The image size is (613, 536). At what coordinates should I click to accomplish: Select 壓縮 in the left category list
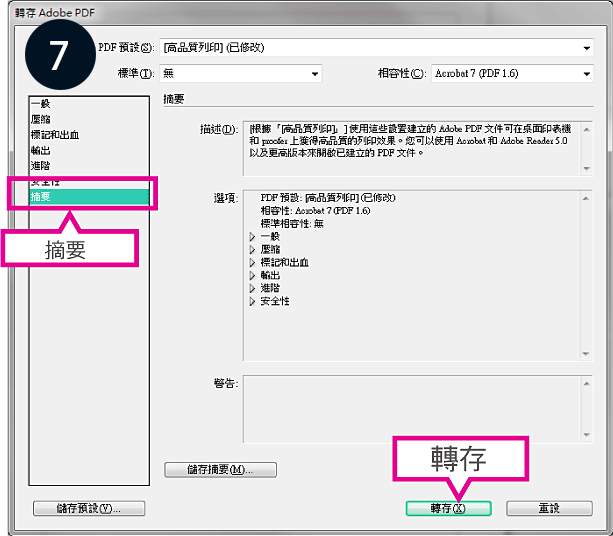tap(89, 119)
